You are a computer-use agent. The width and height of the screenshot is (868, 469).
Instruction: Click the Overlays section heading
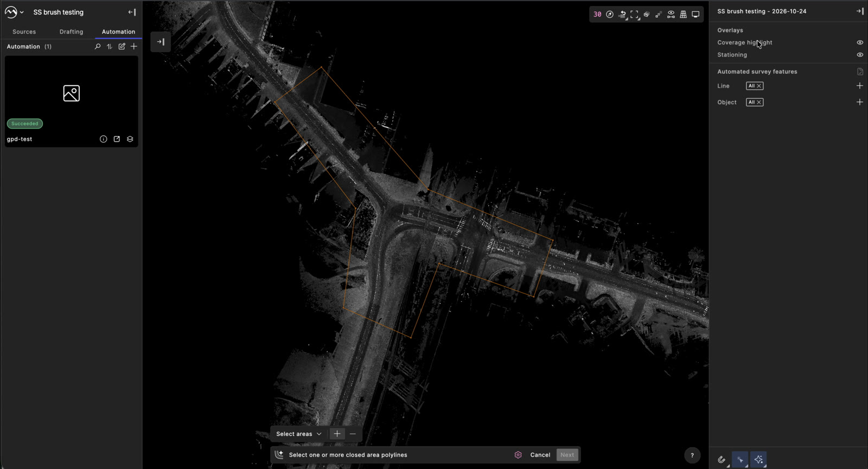point(730,30)
